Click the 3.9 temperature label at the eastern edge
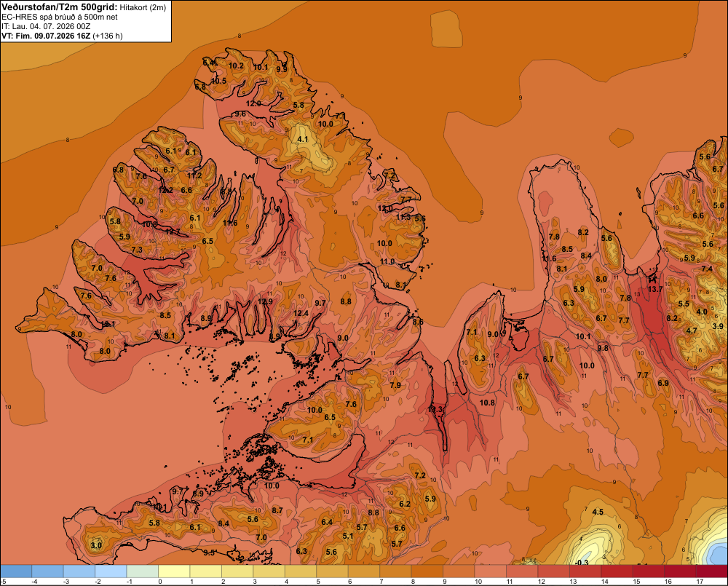Image resolution: width=728 pixels, height=586 pixels. 718,326
